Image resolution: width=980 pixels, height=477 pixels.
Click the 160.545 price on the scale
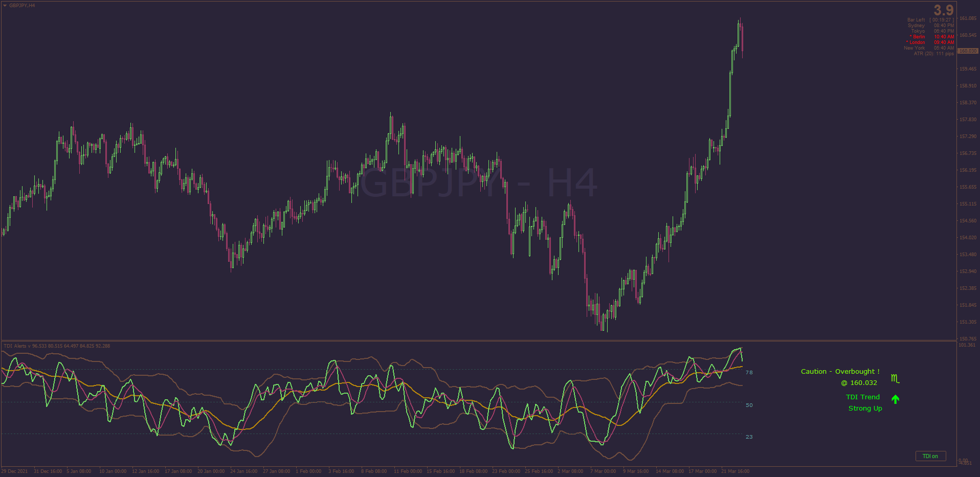(968, 35)
